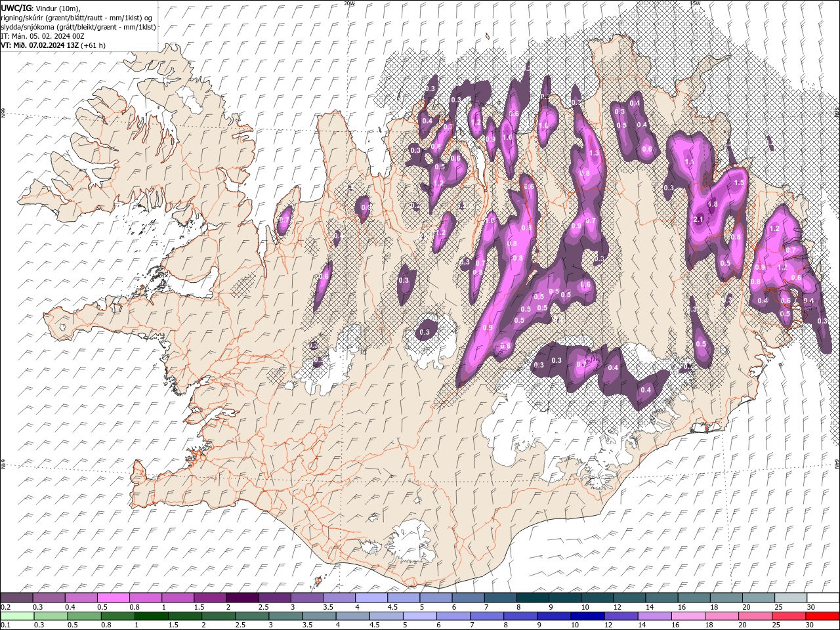
Task: Select the 8 dark teal swatch in the upper legend row
Action: click(532, 598)
